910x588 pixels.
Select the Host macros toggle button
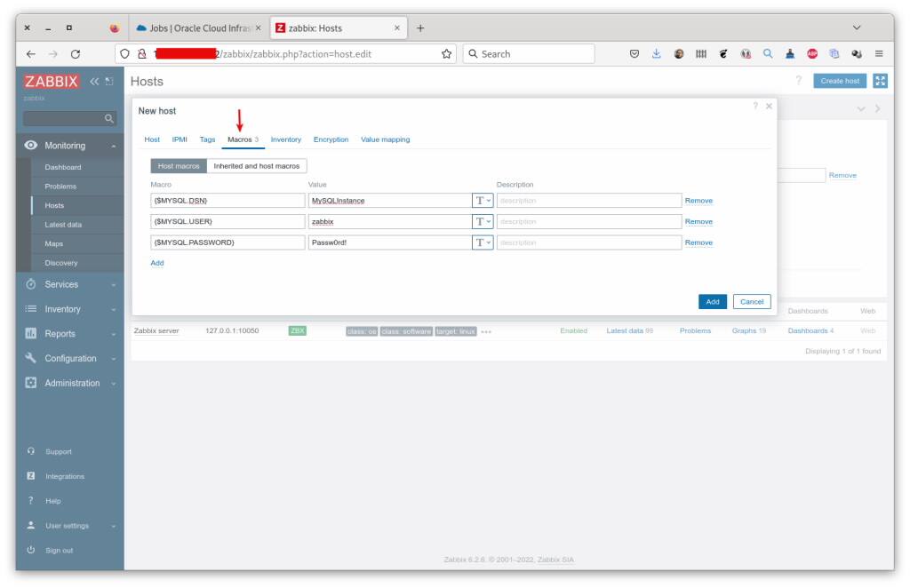[x=179, y=166]
